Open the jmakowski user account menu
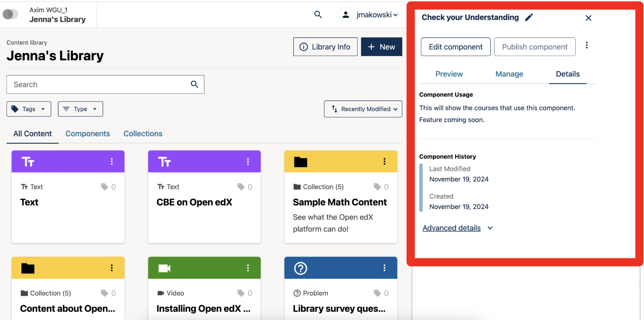This screenshot has width=644, height=320. pyautogui.click(x=369, y=15)
